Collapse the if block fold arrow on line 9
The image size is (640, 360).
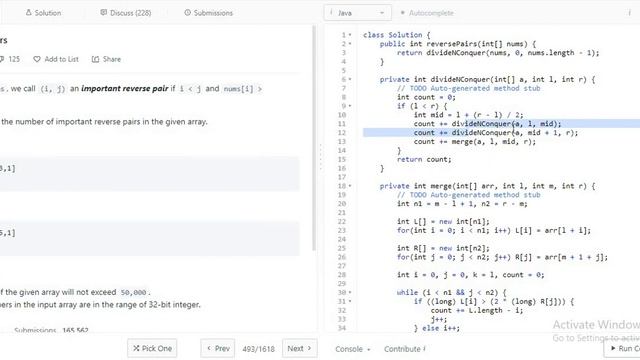tap(350, 106)
